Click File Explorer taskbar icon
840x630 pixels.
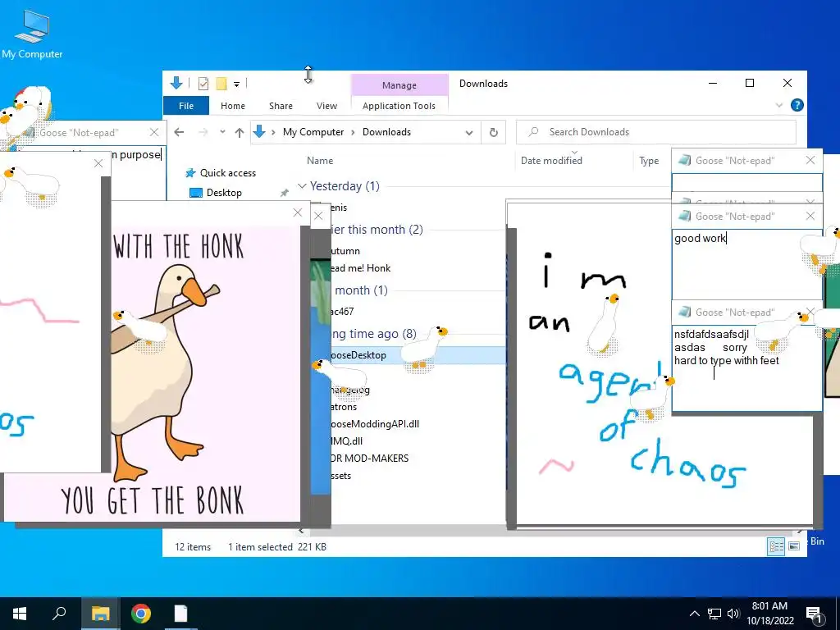coord(100,614)
